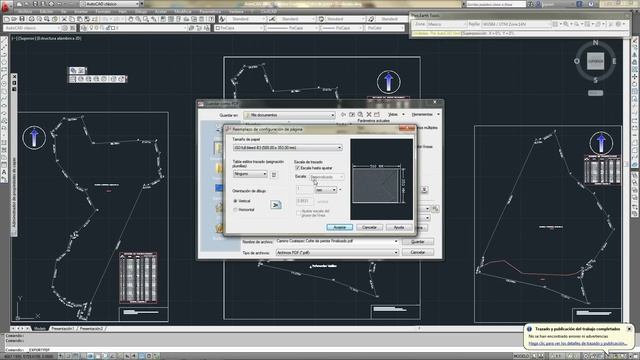Open AutoCAD clásico workspace dropdown in title bar

(110, 4)
